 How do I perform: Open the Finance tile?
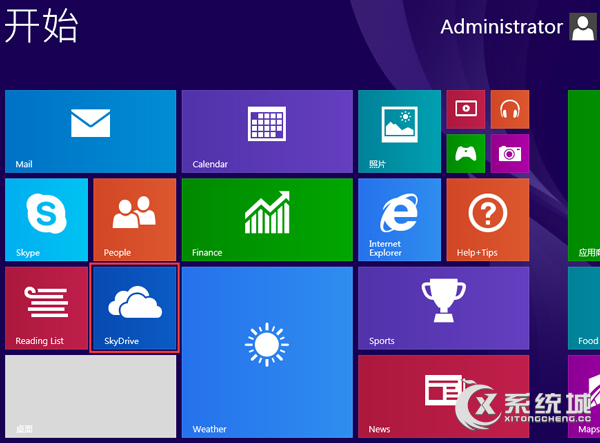(267, 220)
